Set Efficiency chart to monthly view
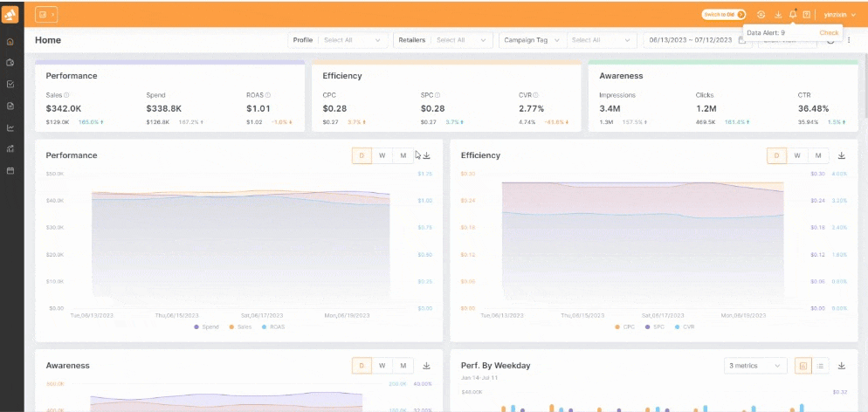This screenshot has width=868, height=412. click(x=817, y=155)
